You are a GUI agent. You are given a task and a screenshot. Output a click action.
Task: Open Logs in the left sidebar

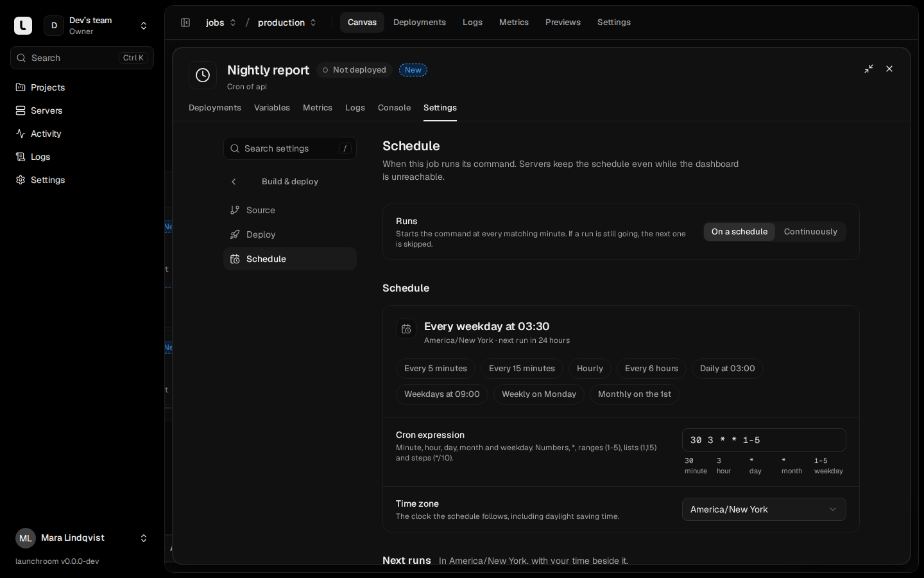coord(82,157)
